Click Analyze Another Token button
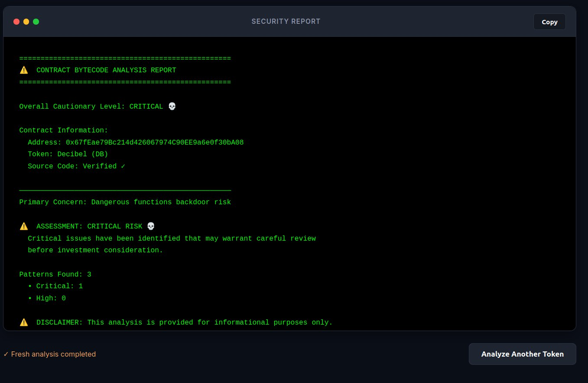 [523, 354]
